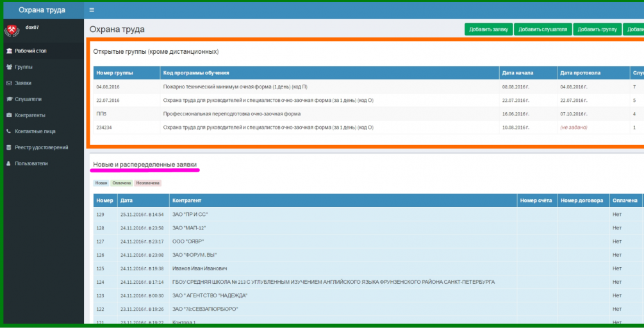
Task: Select the Неоплачена status label
Action: tap(148, 183)
